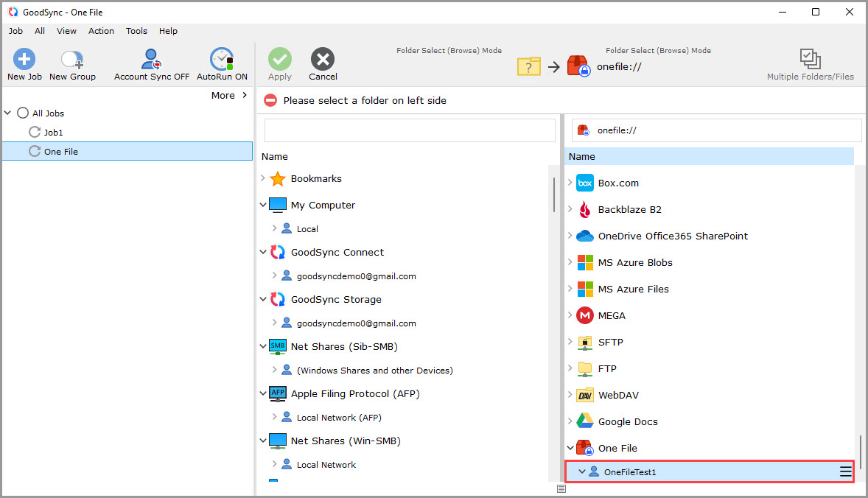The image size is (868, 498).
Task: Click the left path input field
Action: (x=410, y=130)
